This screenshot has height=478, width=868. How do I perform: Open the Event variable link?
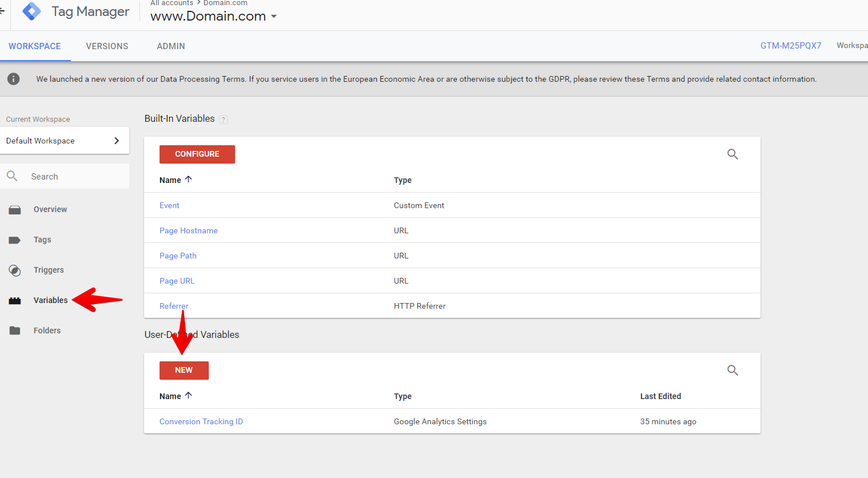169,205
